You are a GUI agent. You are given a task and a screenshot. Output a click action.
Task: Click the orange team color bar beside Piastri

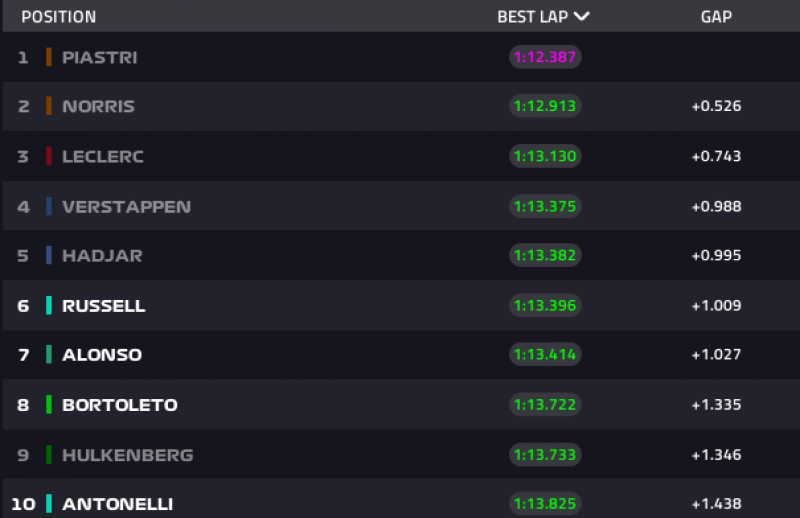pos(48,57)
